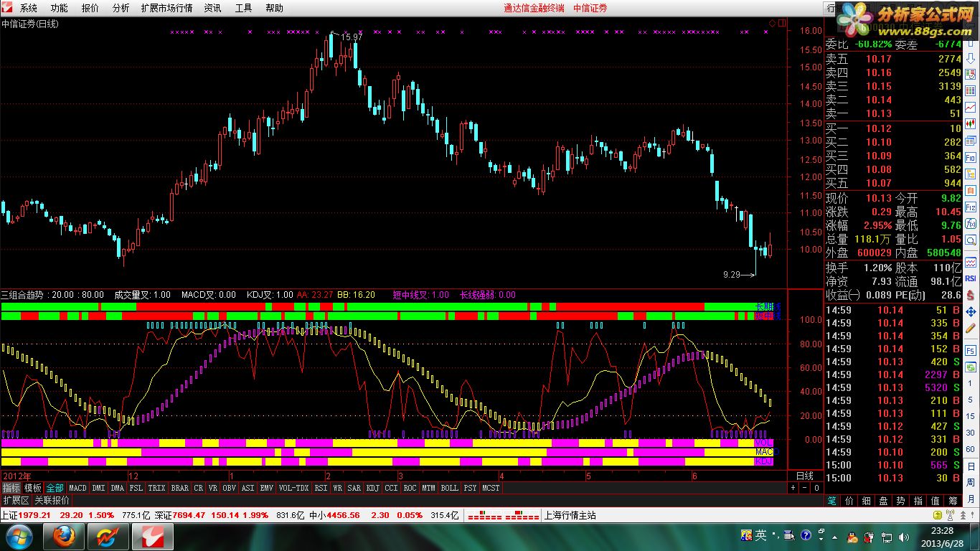
Task: Click the 上证 1979.21 index readout
Action: click(26, 515)
